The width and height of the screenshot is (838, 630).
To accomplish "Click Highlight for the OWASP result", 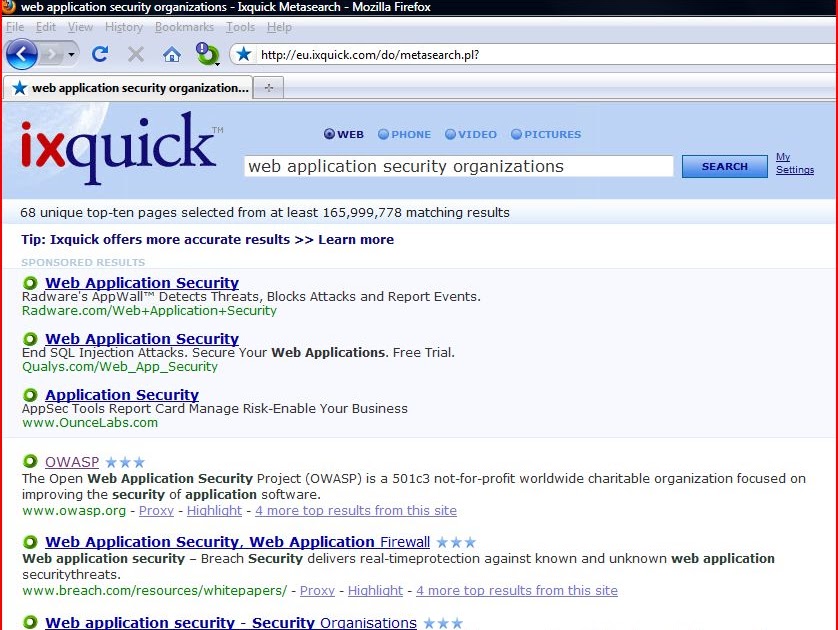I will 214,510.
